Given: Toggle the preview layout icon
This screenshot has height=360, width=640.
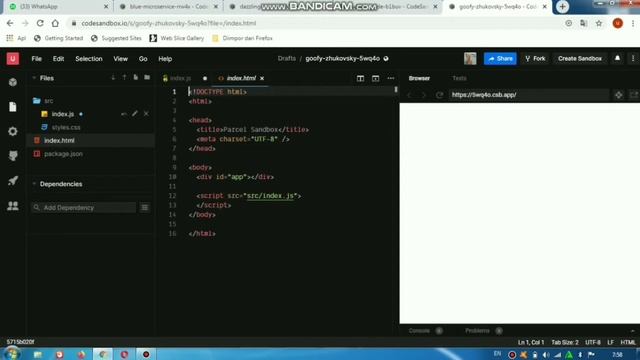Looking at the screenshot, I should [375, 78].
